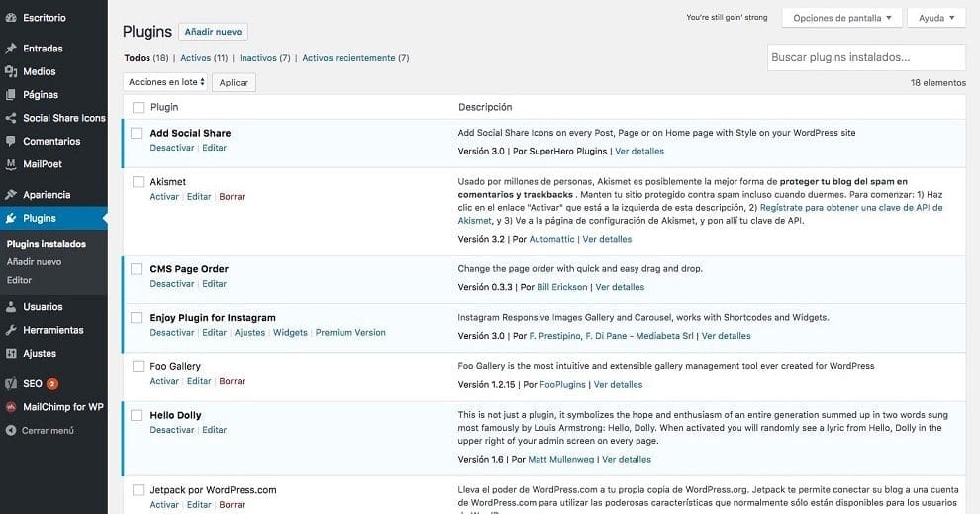Click the Medios media icon
The height and width of the screenshot is (514, 980).
coord(11,71)
